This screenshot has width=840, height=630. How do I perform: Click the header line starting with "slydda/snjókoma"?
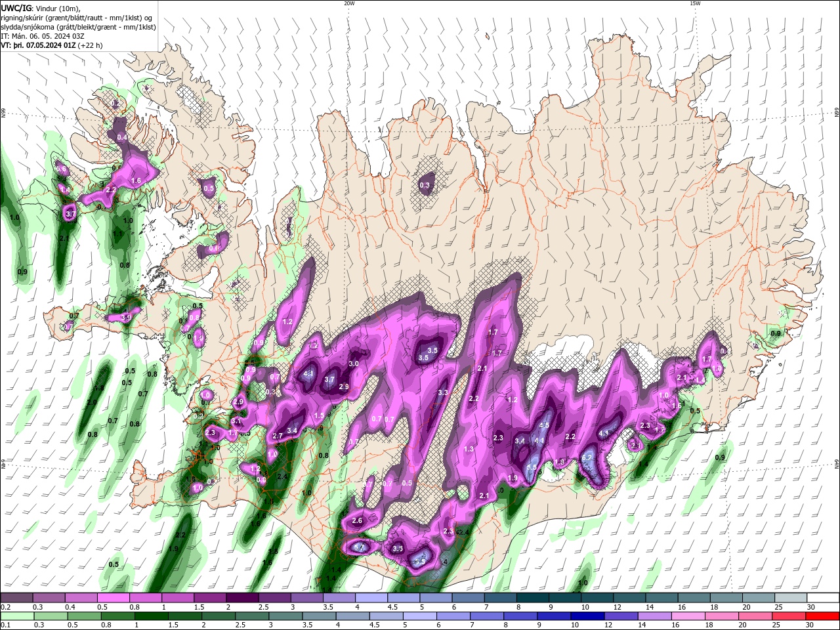[79, 27]
